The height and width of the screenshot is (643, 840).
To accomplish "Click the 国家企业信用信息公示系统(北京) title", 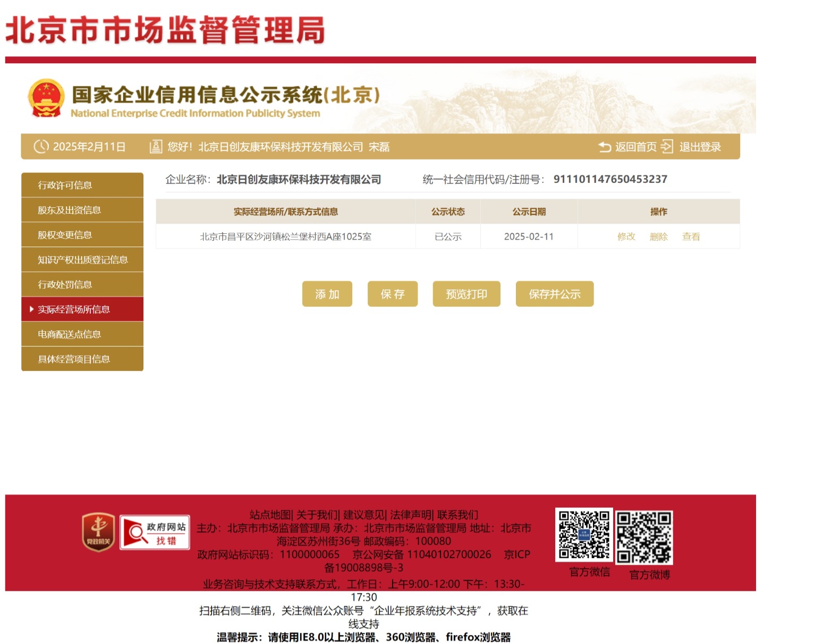I will 226,95.
